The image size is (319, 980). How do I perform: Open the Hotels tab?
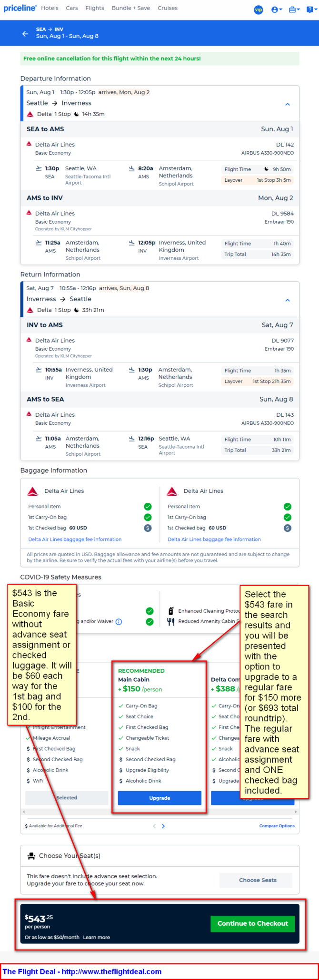coord(50,8)
